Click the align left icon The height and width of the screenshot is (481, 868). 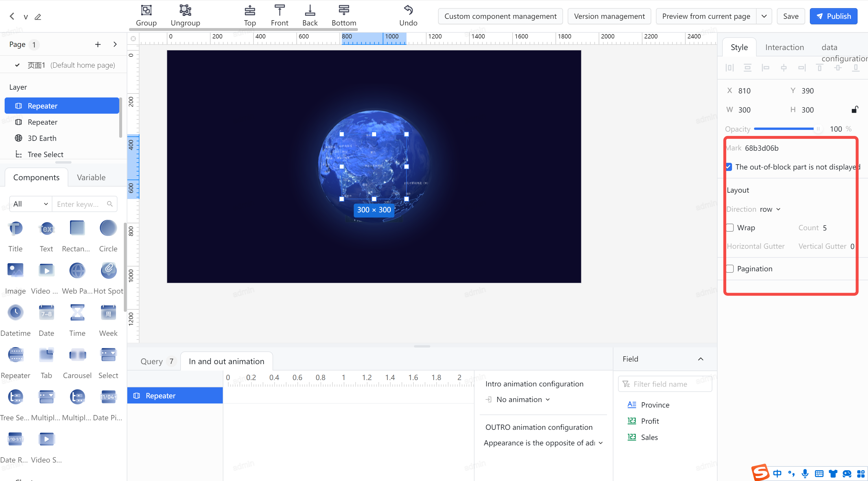coord(766,68)
